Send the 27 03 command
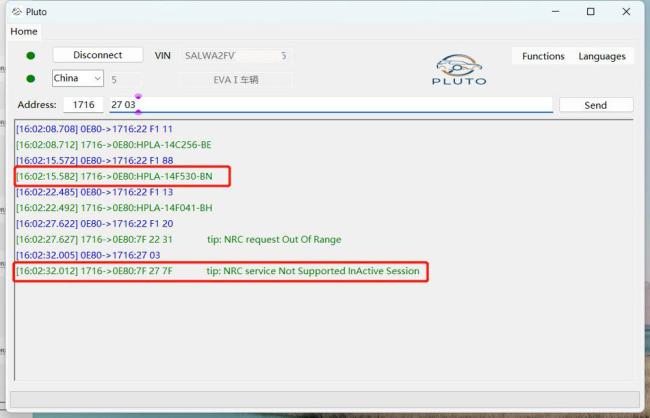The image size is (650, 418). 595,105
